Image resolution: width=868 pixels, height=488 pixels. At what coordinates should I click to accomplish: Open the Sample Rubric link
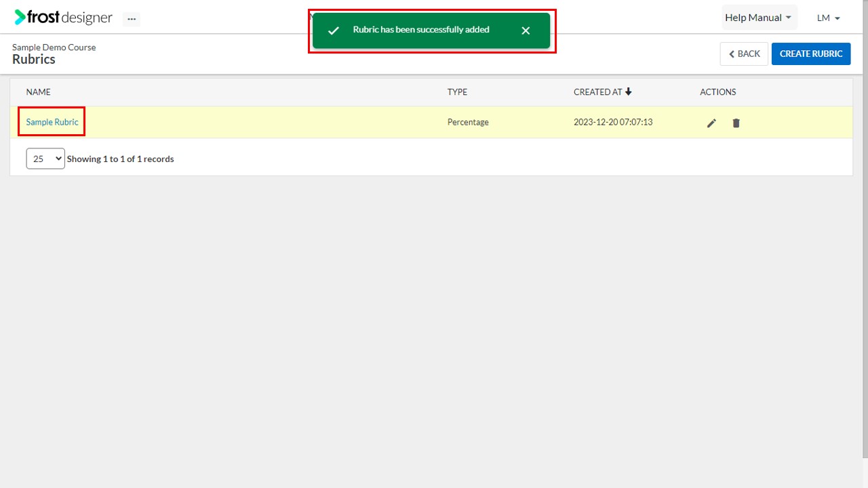[x=52, y=122]
